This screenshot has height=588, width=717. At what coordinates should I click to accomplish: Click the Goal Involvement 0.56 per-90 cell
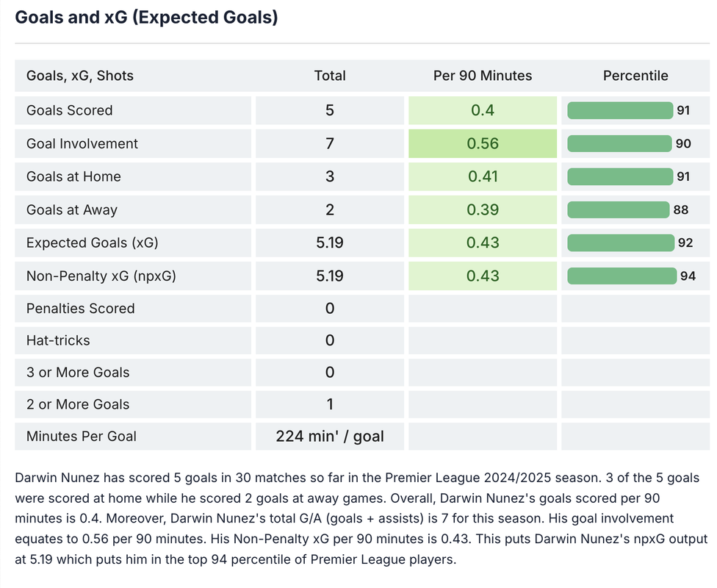coord(483,143)
